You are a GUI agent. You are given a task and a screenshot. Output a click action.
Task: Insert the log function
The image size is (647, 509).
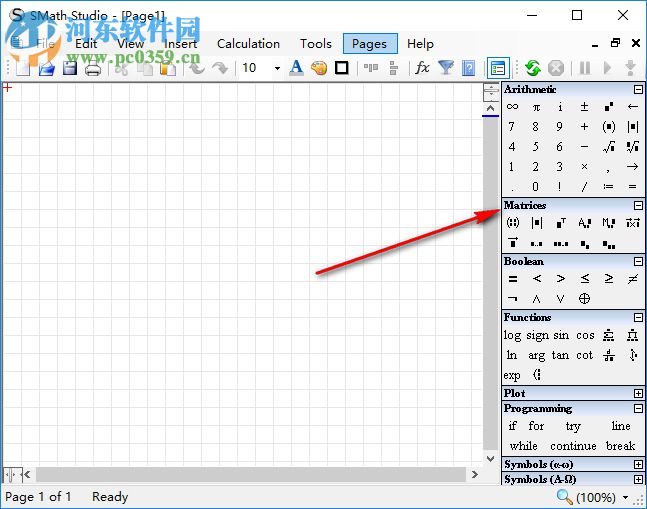(x=512, y=335)
